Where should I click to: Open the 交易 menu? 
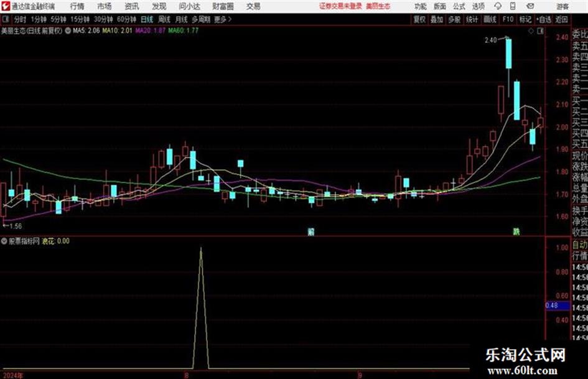(253, 6)
